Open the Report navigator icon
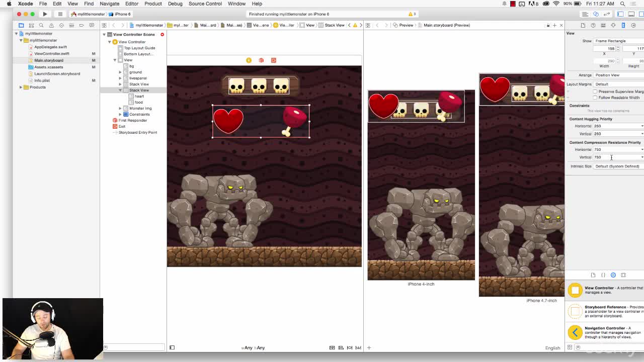The height and width of the screenshot is (362, 644). coord(92,25)
